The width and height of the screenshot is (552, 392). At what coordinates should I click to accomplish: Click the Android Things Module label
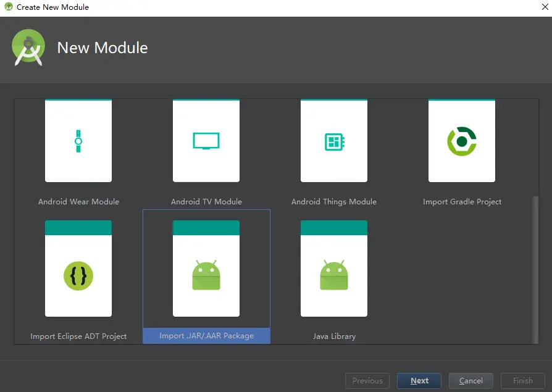pyautogui.click(x=334, y=202)
